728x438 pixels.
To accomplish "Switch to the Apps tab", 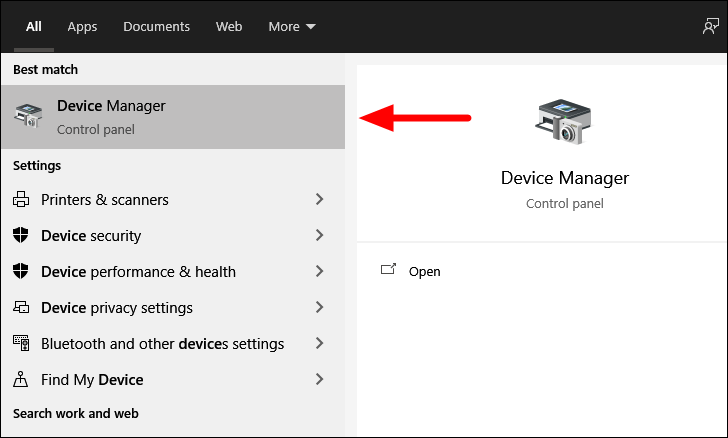I will (x=82, y=26).
